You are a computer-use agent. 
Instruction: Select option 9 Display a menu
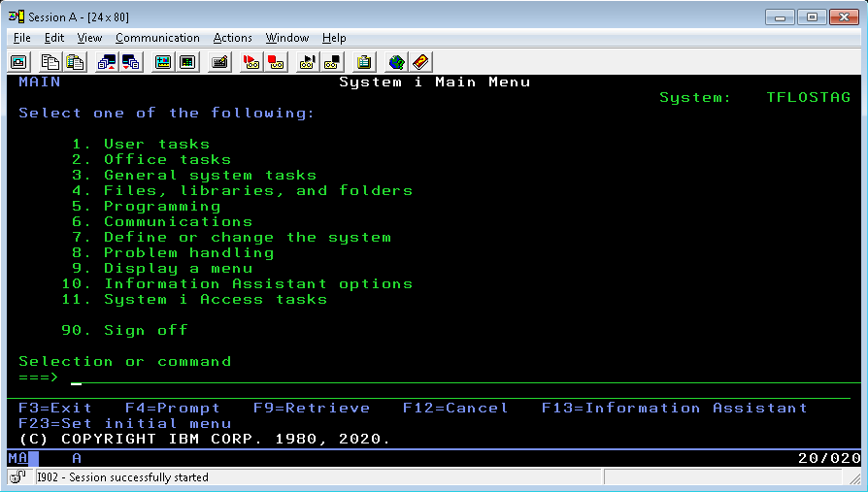[162, 268]
